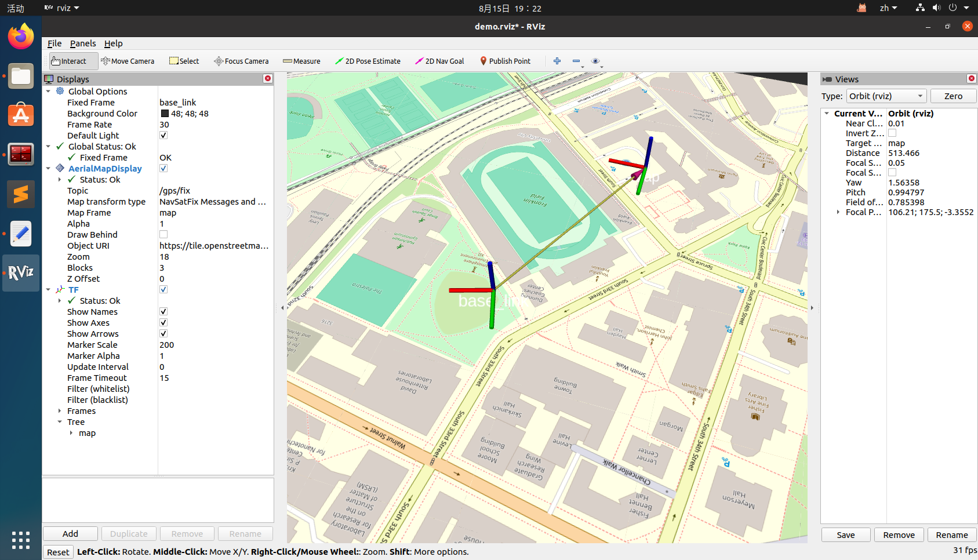Enable the Draw Behind checkbox
This screenshot has height=560, width=978.
point(163,234)
